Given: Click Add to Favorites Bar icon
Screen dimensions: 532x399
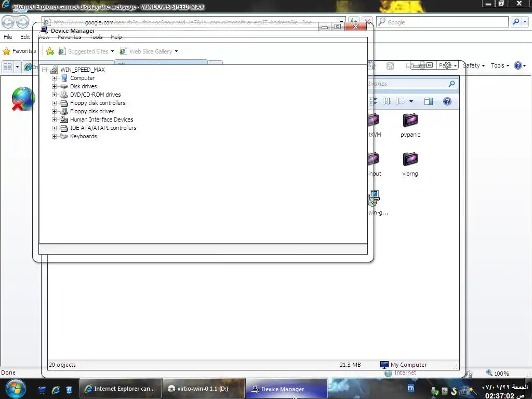Looking at the screenshot, I should (50, 51).
